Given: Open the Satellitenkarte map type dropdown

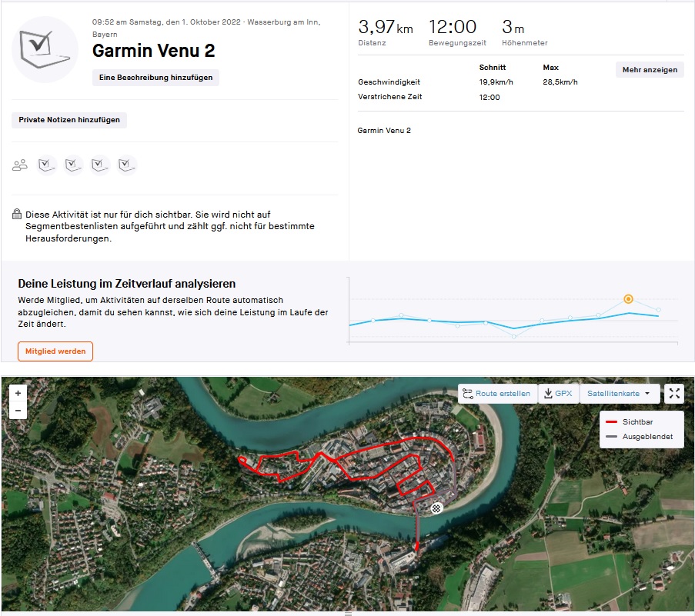Looking at the screenshot, I should click(x=619, y=394).
